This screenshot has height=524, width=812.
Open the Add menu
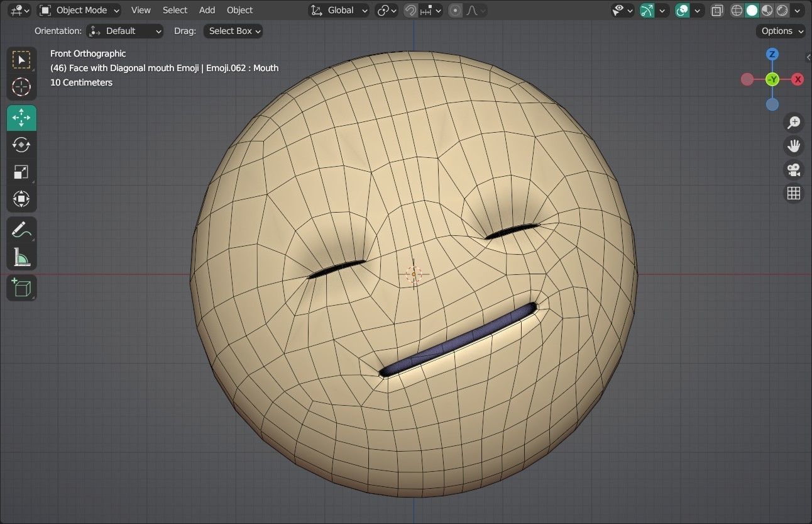(x=207, y=10)
